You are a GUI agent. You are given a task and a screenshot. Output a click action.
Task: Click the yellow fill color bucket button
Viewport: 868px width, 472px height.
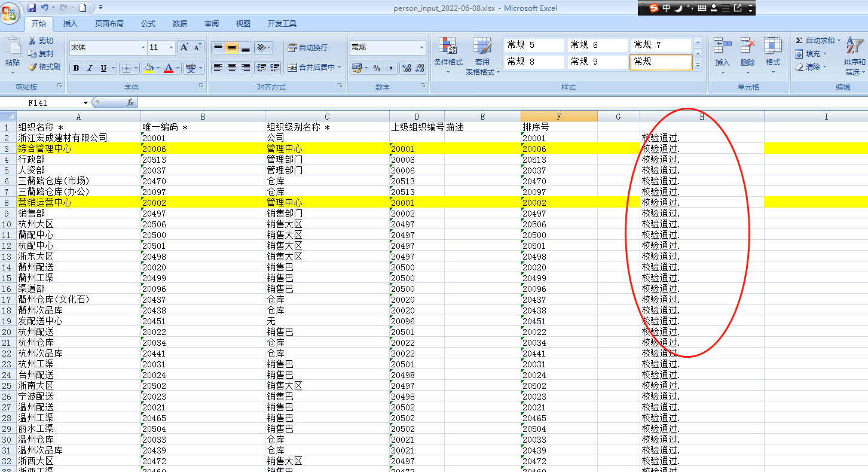pos(149,68)
